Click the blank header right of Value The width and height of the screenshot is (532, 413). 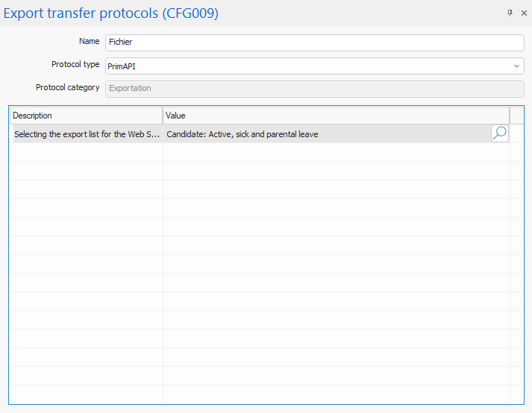[516, 116]
